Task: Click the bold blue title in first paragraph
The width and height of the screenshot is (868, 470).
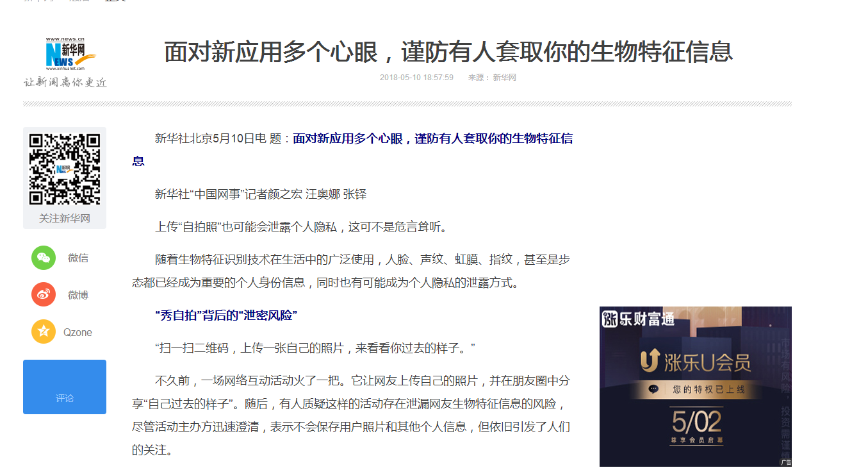Action: pos(432,138)
